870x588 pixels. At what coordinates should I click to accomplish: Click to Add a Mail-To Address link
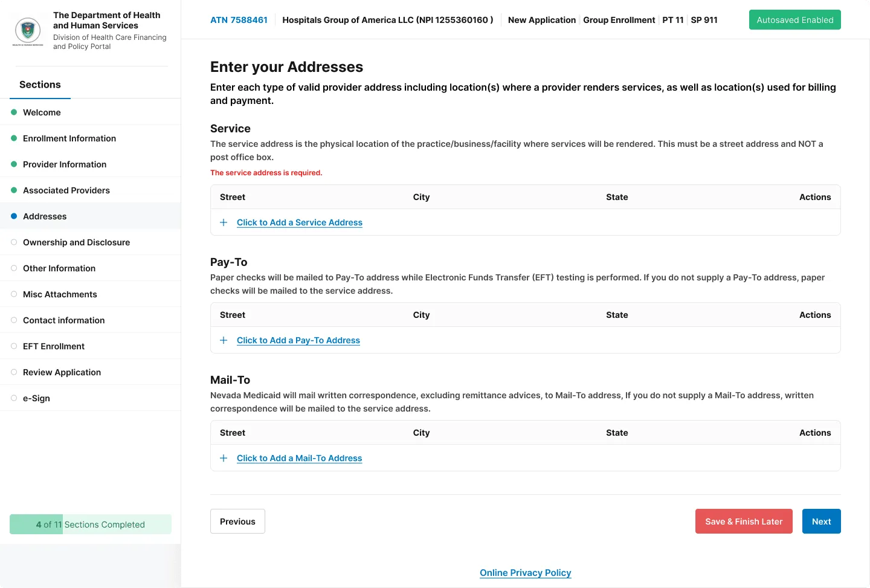pos(300,458)
